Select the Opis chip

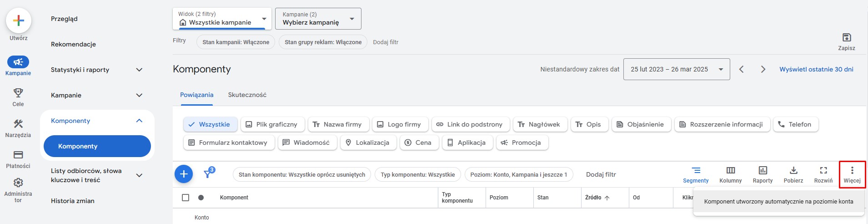(589, 124)
